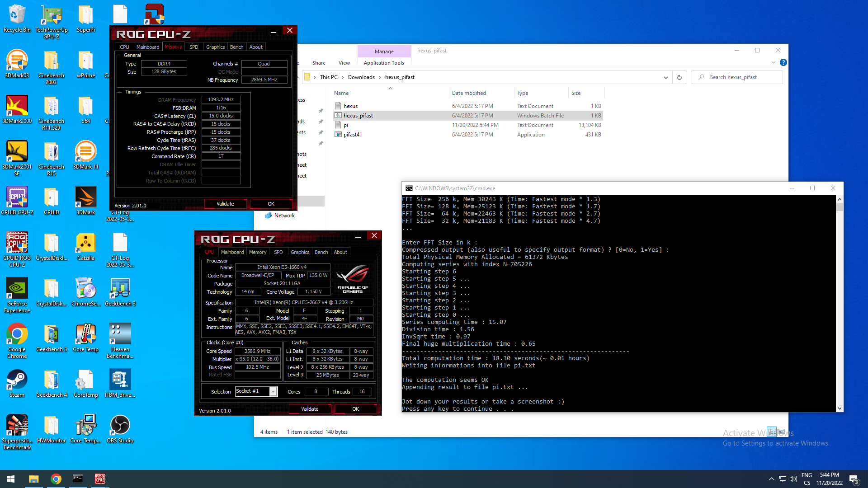Select hexus_pifast batch file row
Viewport: 868px width, 488px height.
[x=467, y=116]
